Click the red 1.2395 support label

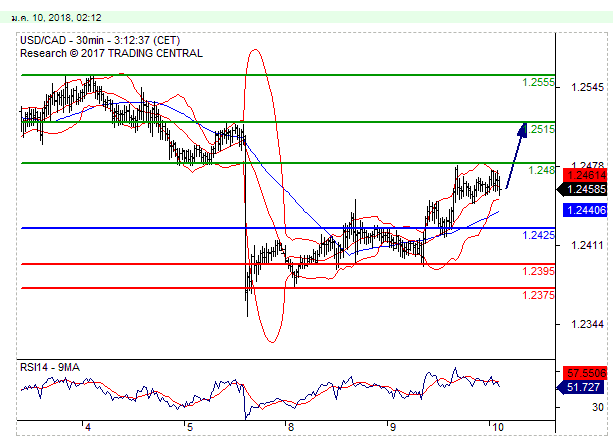click(x=538, y=271)
